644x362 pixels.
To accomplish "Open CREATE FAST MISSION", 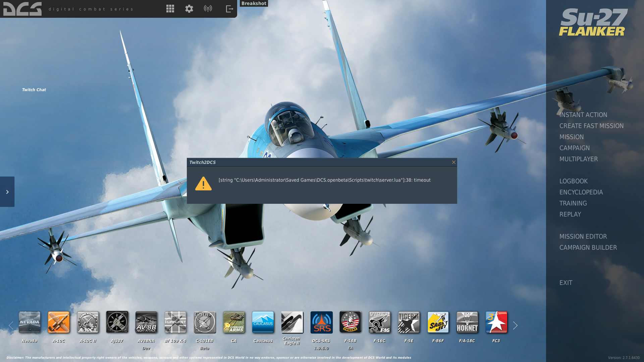I will (x=591, y=126).
